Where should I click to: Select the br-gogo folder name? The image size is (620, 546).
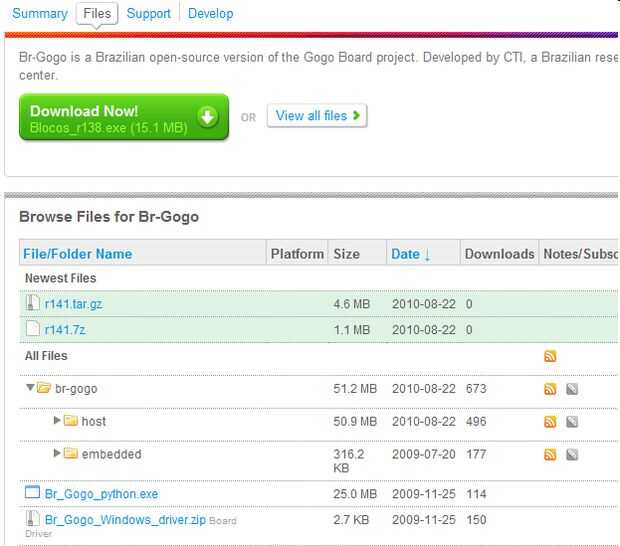coord(76,389)
